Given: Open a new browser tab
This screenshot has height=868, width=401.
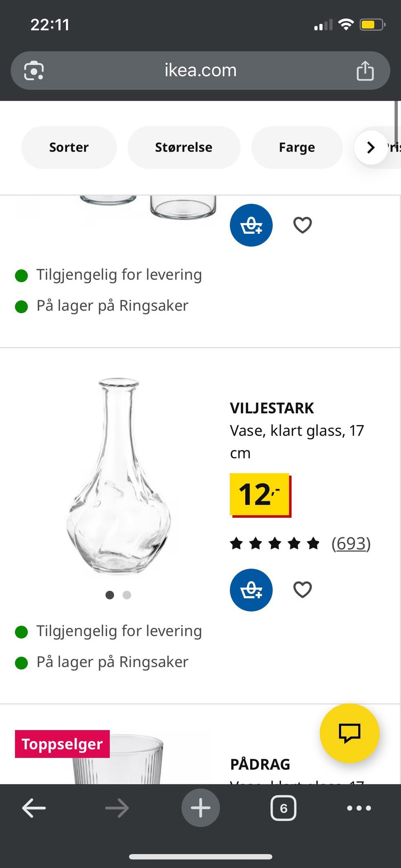Looking at the screenshot, I should 200,807.
